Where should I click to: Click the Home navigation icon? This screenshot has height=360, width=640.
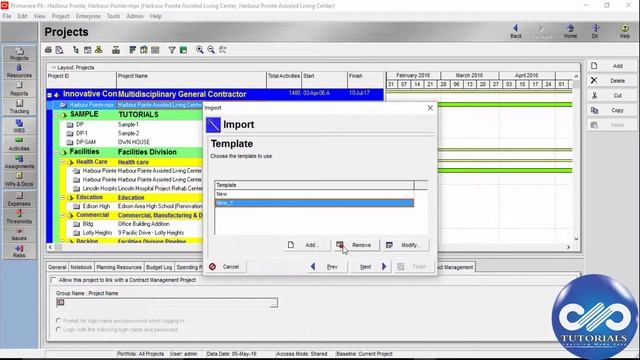570,31
